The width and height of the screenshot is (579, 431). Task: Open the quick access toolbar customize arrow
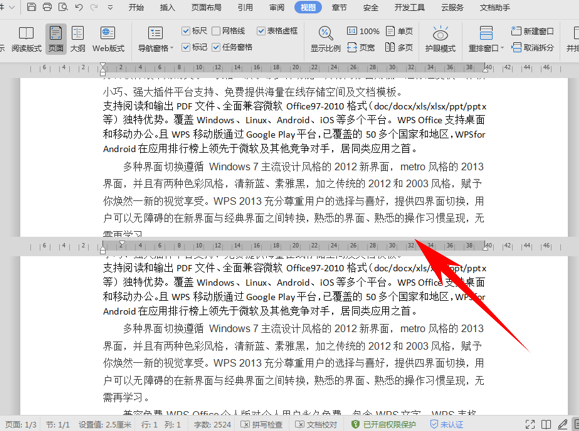point(110,7)
